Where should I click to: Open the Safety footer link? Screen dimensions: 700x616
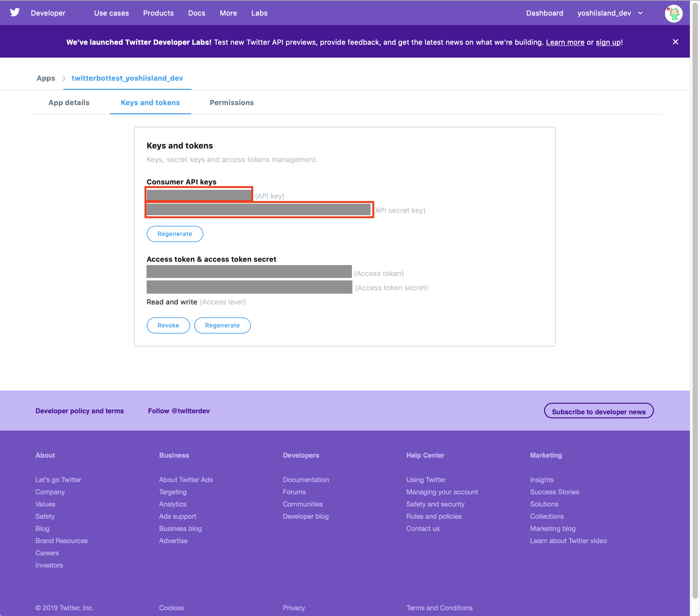(x=45, y=516)
